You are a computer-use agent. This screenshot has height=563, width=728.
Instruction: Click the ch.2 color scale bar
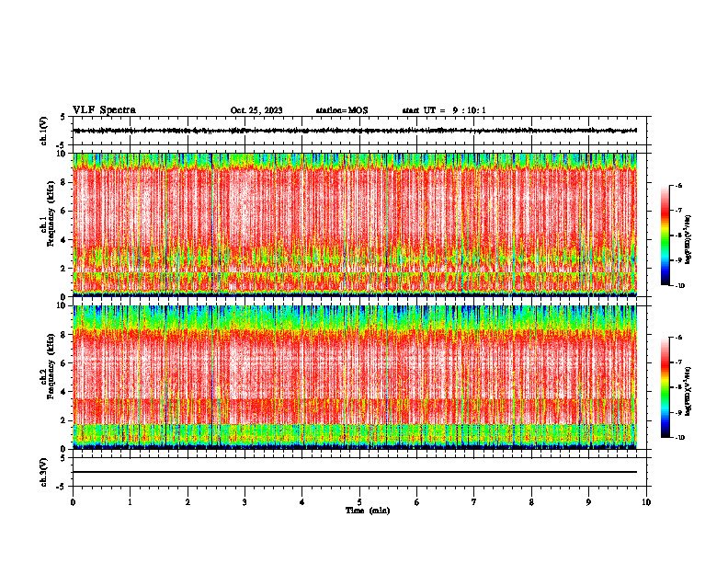tap(665, 387)
